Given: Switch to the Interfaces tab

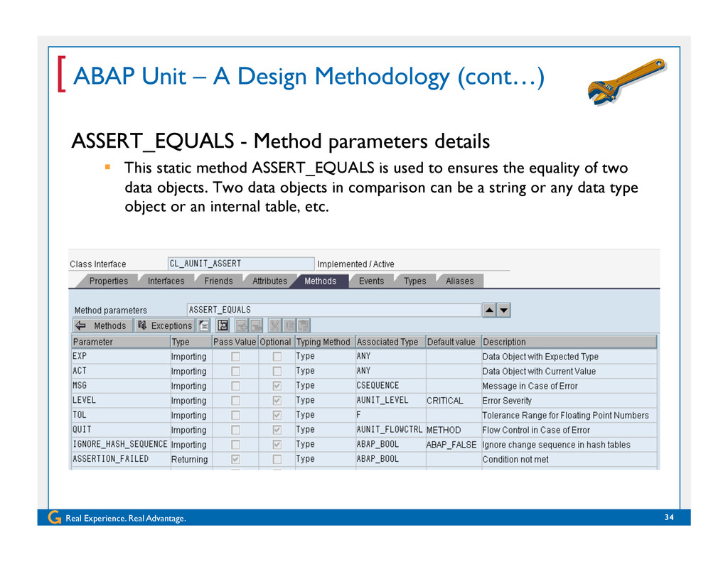Looking at the screenshot, I should tap(166, 281).
